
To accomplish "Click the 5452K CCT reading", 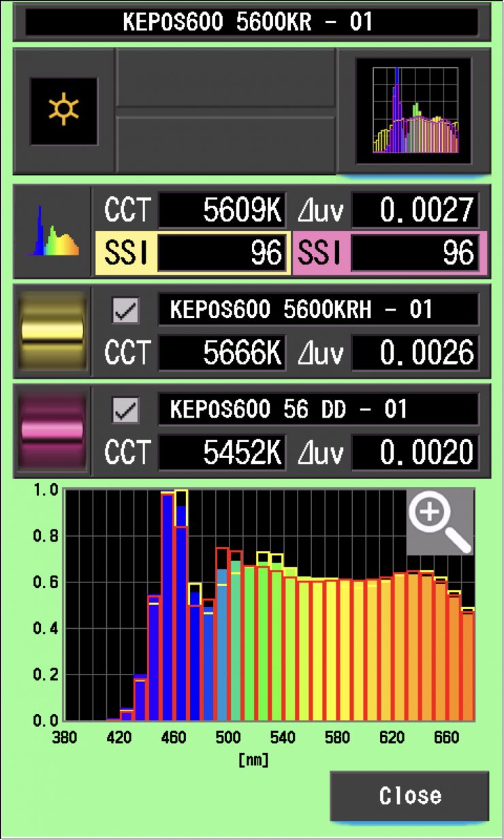I will [x=222, y=452].
